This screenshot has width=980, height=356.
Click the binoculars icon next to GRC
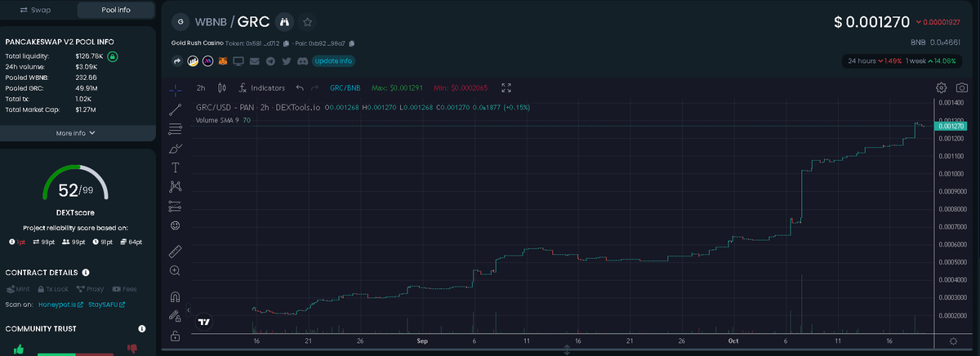[x=284, y=21]
